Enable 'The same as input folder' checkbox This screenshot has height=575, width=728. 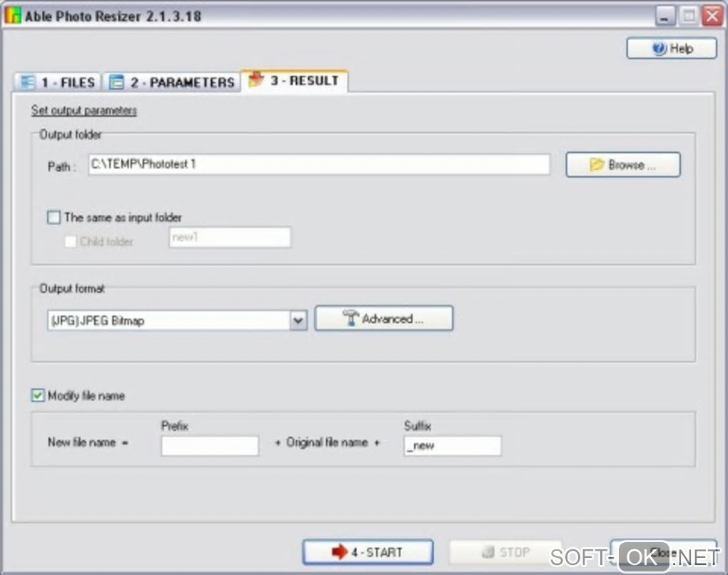(54, 217)
